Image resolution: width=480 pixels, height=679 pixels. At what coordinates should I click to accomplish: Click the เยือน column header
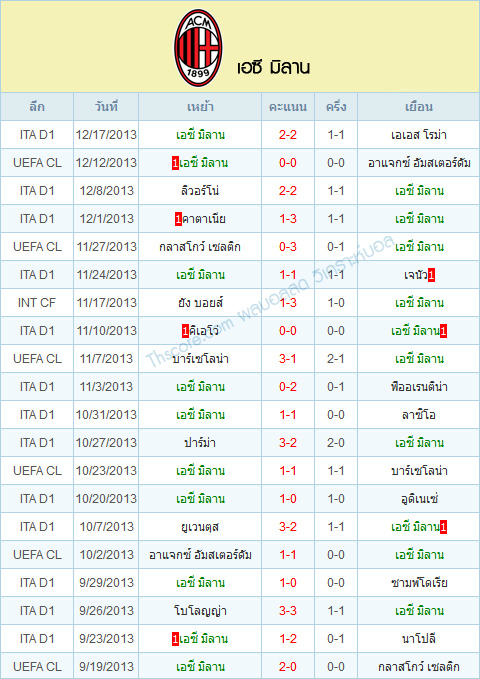tap(418, 107)
